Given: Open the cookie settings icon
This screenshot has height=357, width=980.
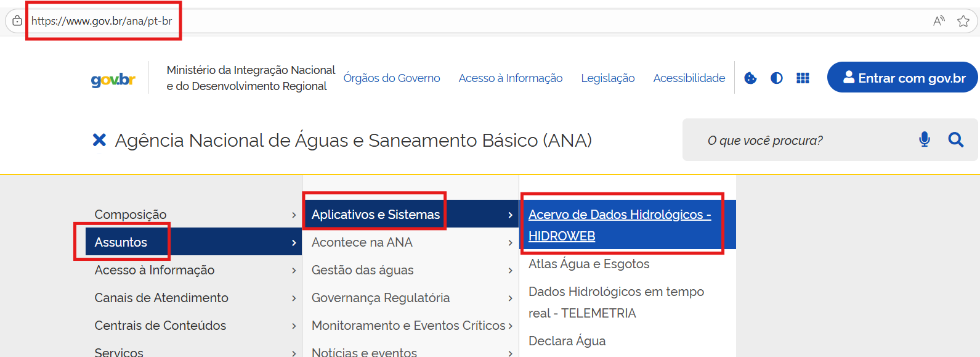Looking at the screenshot, I should point(750,78).
